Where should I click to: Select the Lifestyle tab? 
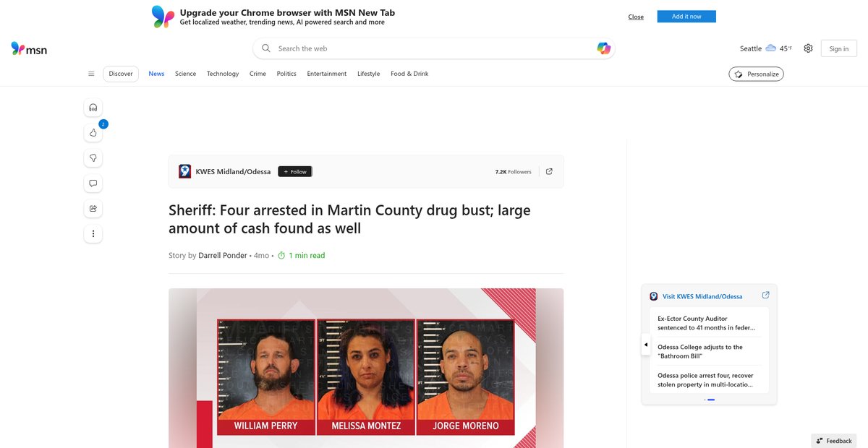(368, 74)
